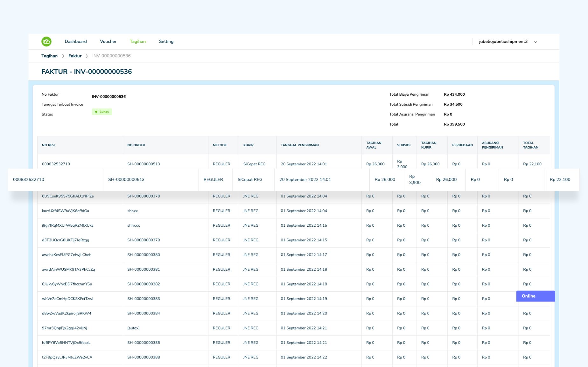
Task: Click the Online button
Action: point(535,296)
